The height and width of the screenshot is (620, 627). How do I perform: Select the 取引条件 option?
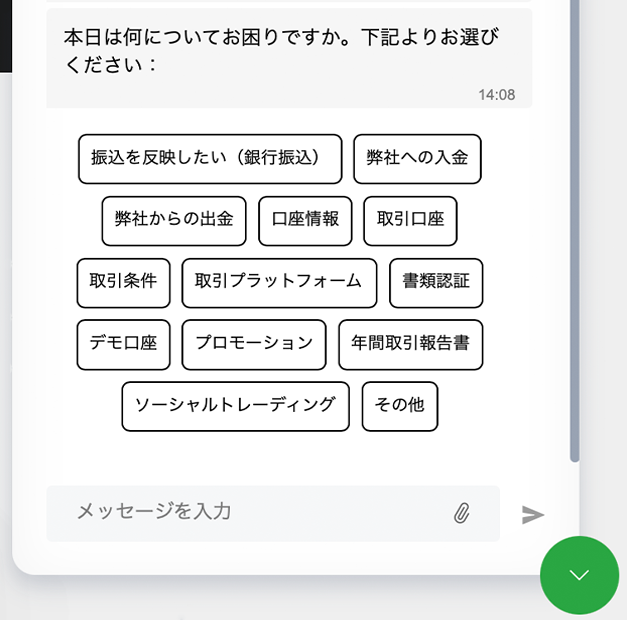pos(124,283)
